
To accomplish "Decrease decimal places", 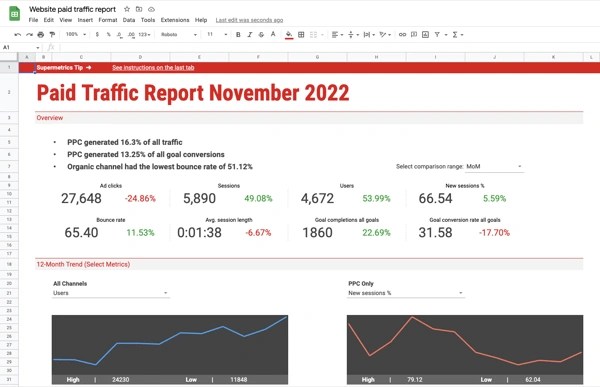I will [x=120, y=34].
